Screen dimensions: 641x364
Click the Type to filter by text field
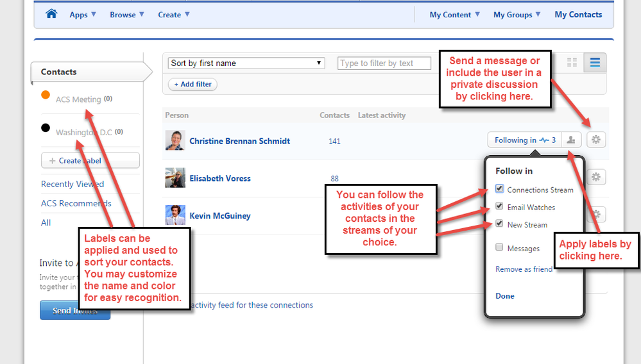(x=384, y=63)
